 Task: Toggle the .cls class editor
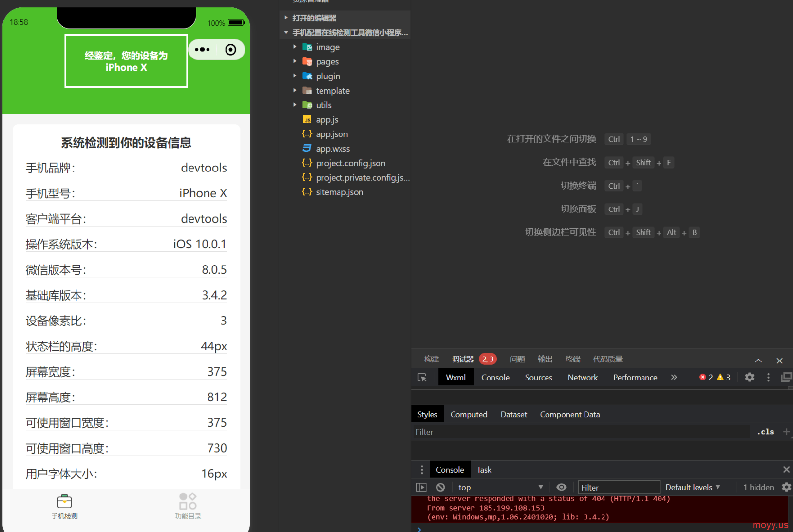[765, 432]
